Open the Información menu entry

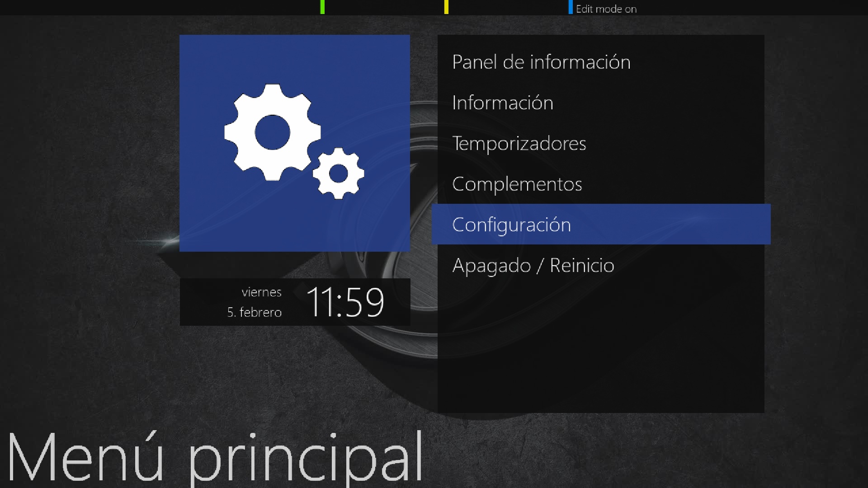[601, 103]
